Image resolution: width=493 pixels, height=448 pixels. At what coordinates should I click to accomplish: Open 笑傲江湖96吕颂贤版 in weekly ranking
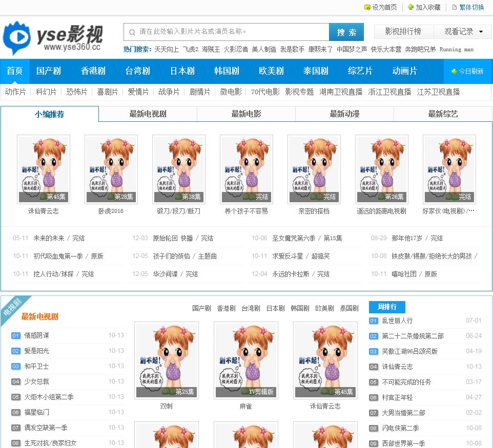coord(409,351)
